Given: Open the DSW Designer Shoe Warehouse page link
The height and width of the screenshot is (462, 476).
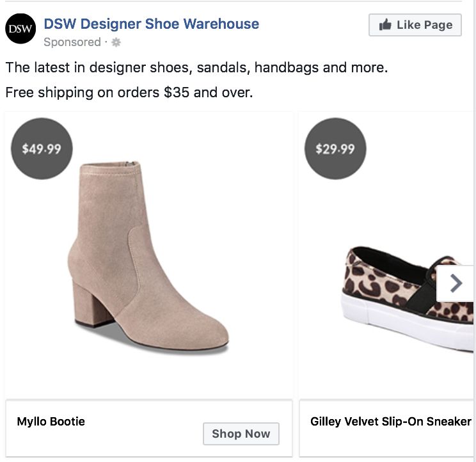Looking at the screenshot, I should (x=151, y=24).
